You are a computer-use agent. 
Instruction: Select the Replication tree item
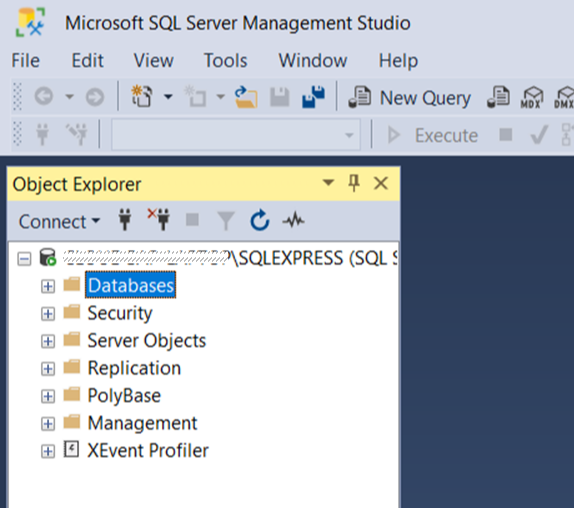click(x=134, y=368)
